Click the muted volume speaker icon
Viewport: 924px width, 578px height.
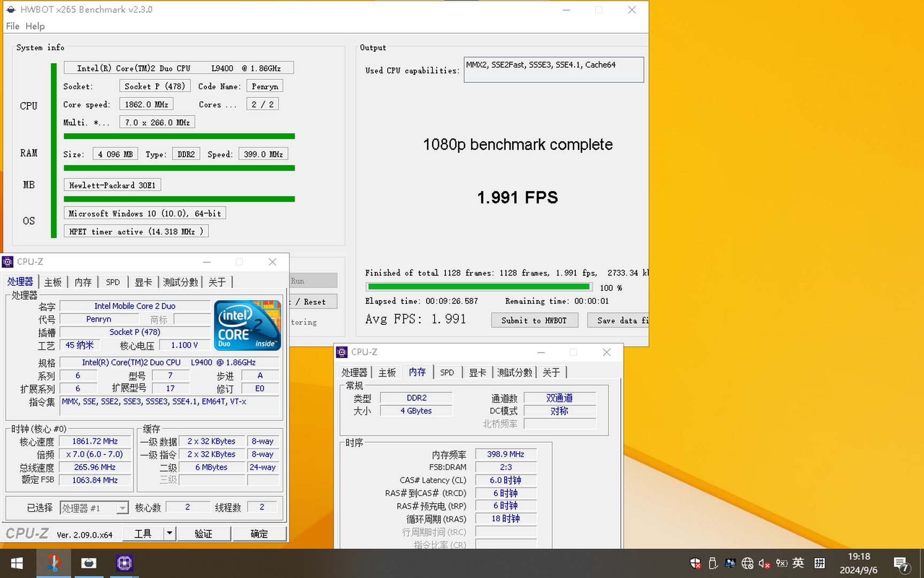tap(764, 563)
